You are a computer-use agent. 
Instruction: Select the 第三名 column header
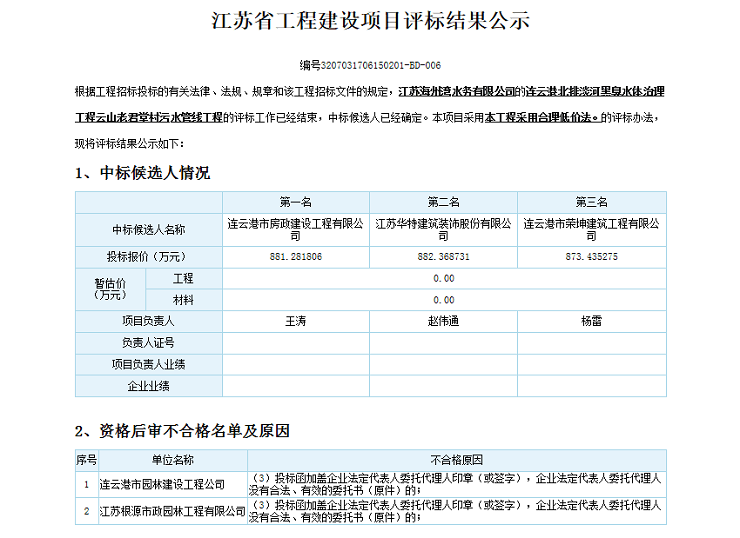point(592,202)
